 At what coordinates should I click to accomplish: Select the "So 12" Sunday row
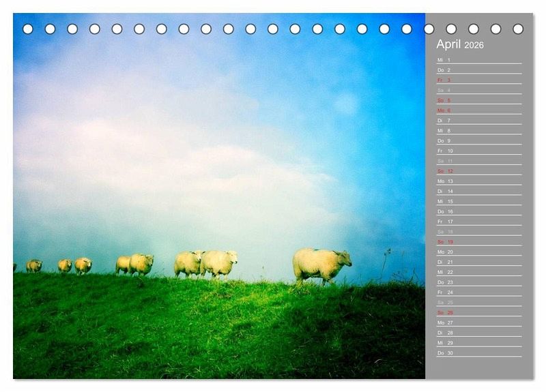tap(478, 171)
